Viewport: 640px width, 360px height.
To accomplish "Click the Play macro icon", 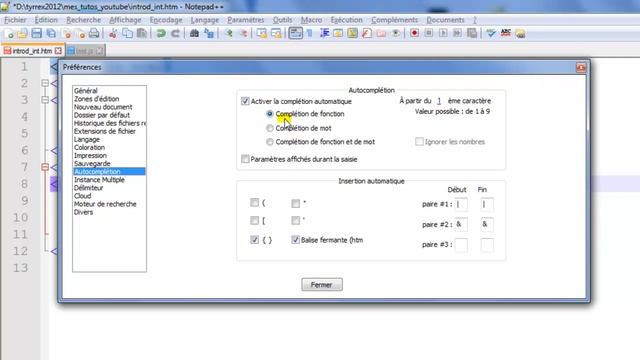I will pos(443,33).
